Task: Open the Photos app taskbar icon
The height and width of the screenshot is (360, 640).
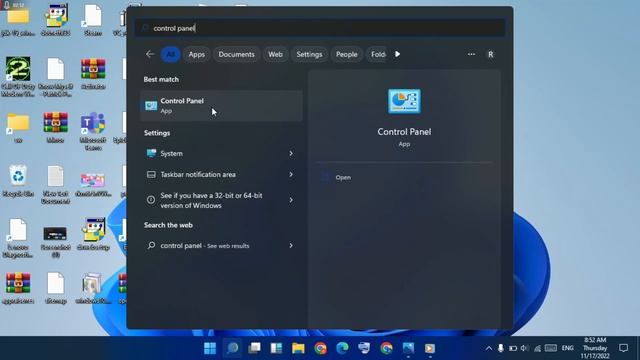Action: [x=408, y=348]
